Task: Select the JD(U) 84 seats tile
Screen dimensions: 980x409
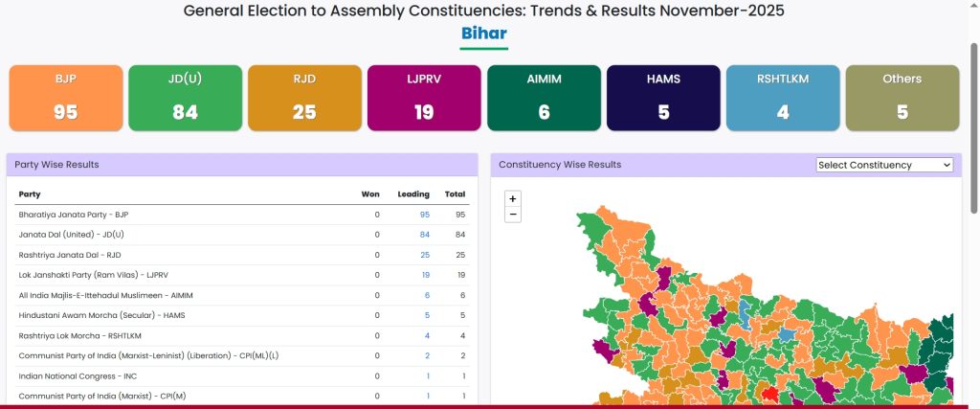Action: pyautogui.click(x=186, y=98)
